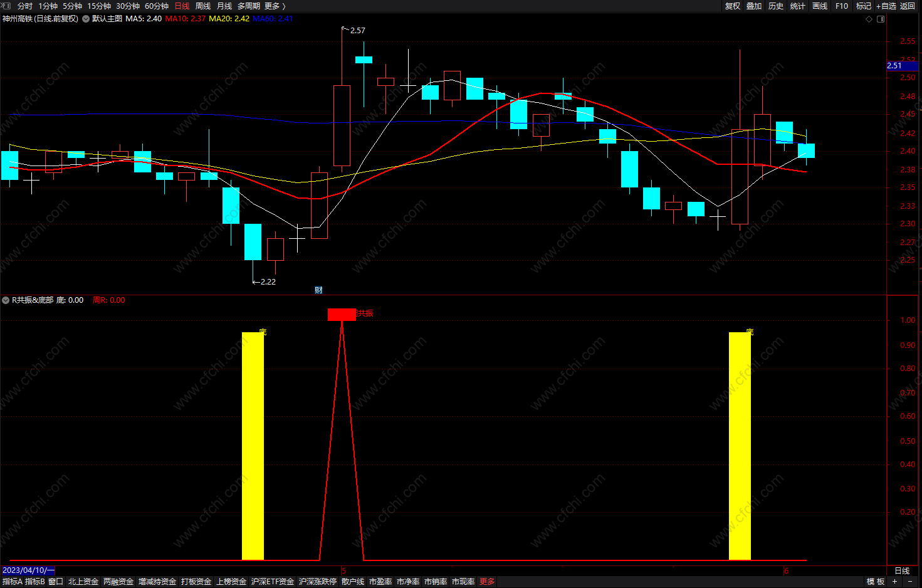Expand 更多 indicators in bottom bar

coord(487,582)
